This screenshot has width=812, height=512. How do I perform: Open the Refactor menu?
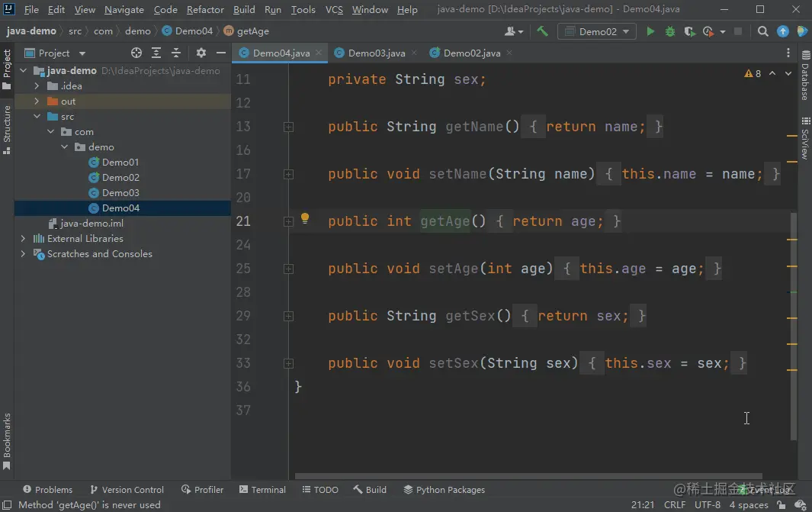click(x=205, y=9)
